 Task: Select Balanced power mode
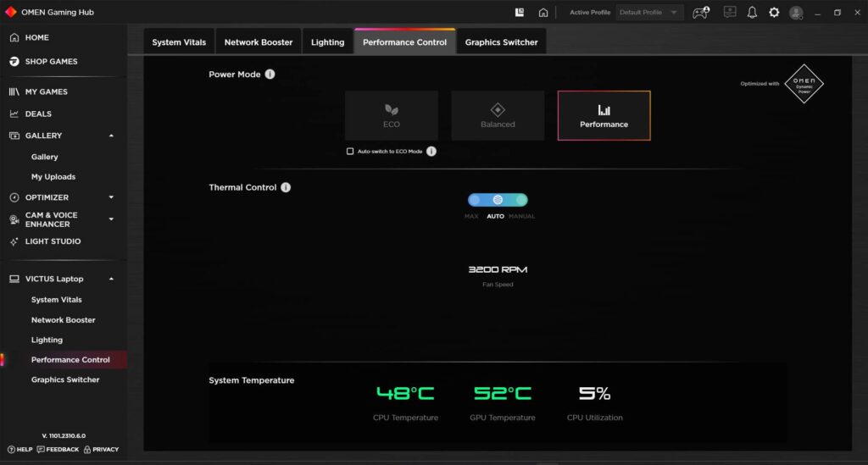coord(498,115)
